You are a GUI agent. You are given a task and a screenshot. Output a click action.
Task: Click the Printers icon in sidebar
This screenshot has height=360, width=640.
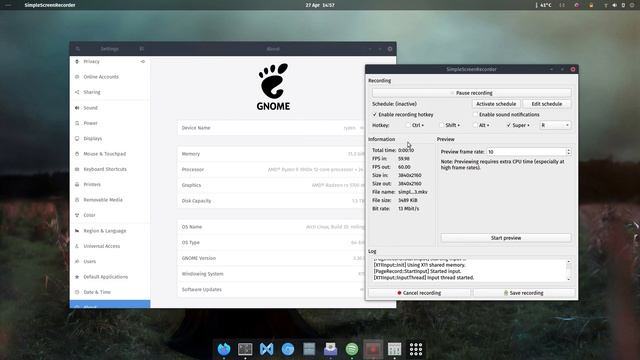(77, 184)
